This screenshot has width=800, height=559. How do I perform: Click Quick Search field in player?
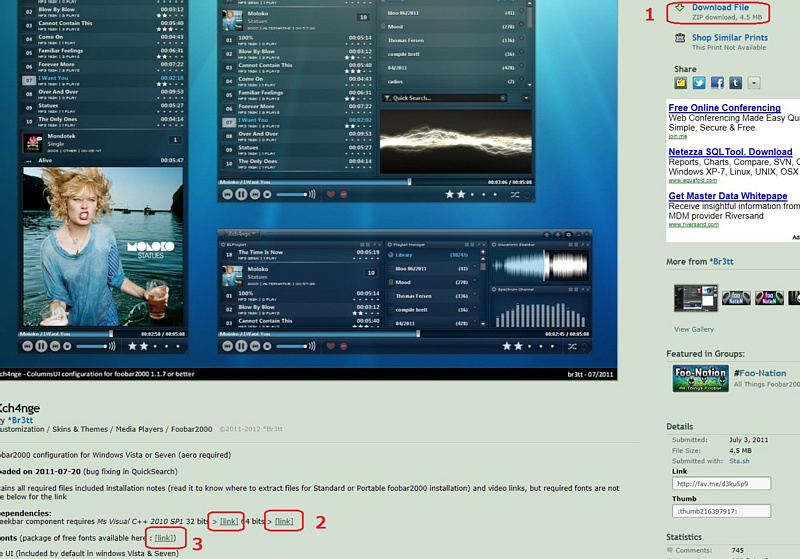pos(445,98)
